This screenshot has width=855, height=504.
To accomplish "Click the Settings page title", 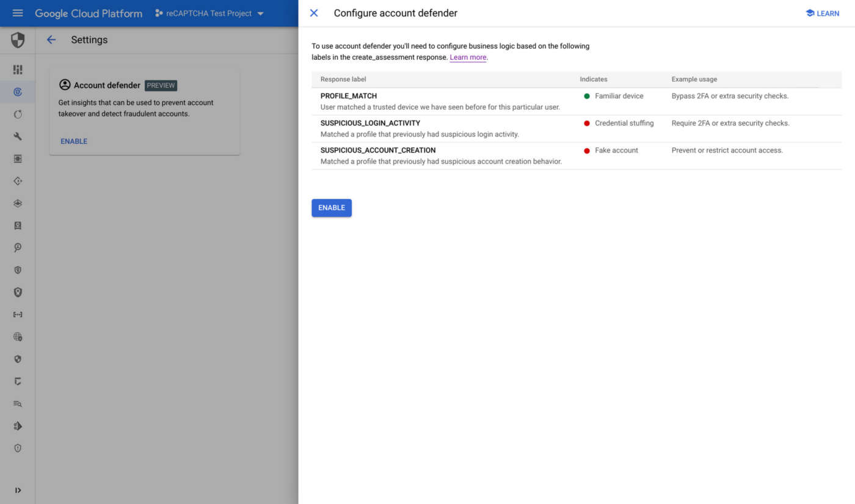I will [x=89, y=40].
